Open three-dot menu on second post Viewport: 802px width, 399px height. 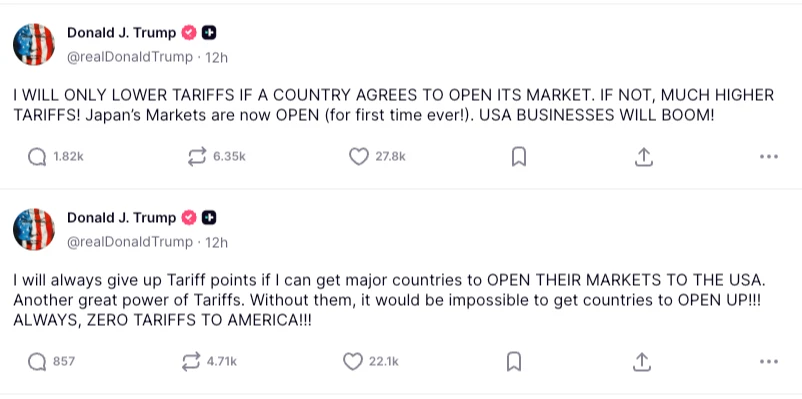tap(769, 362)
